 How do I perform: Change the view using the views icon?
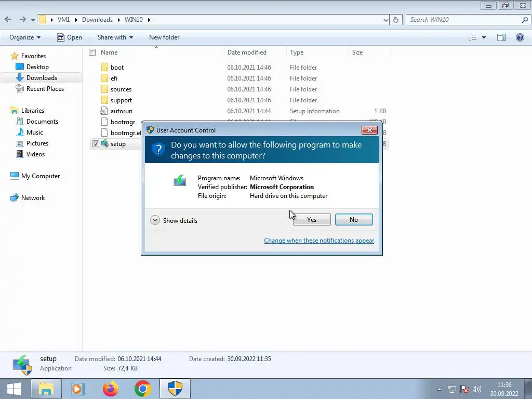point(473,37)
